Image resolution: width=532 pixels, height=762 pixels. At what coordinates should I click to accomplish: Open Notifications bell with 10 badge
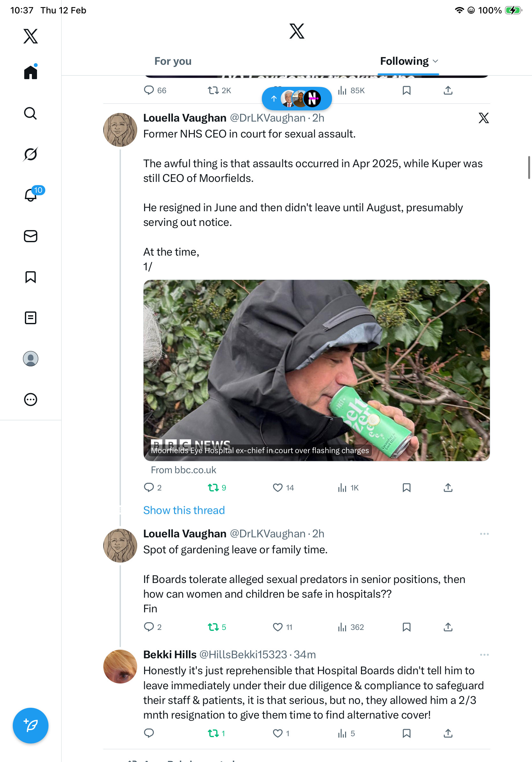click(x=31, y=195)
